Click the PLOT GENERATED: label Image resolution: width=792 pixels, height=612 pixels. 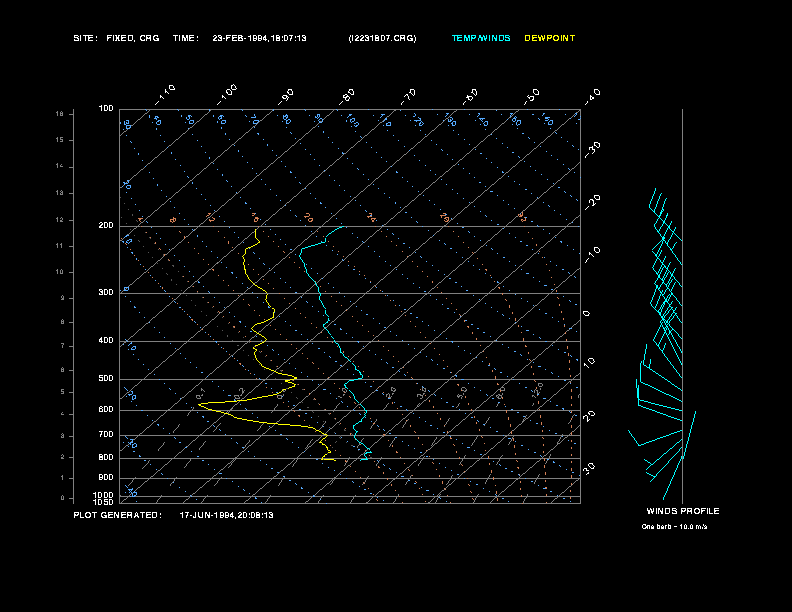pos(118,515)
